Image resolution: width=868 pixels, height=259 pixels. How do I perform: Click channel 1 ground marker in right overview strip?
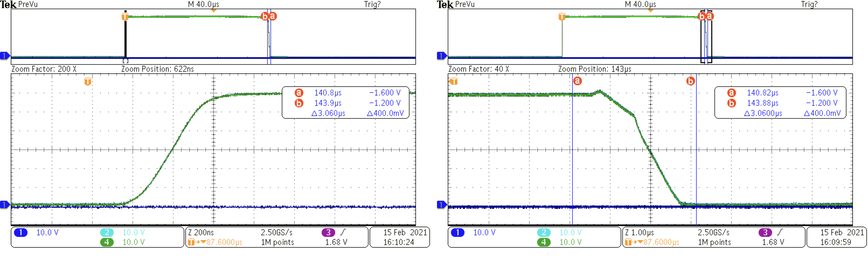[x=442, y=56]
